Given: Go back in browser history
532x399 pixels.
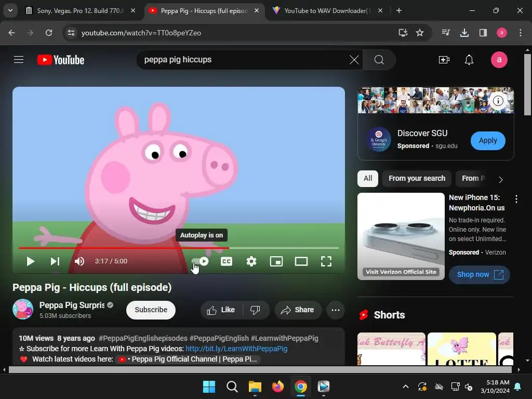Looking at the screenshot, I should [11, 33].
